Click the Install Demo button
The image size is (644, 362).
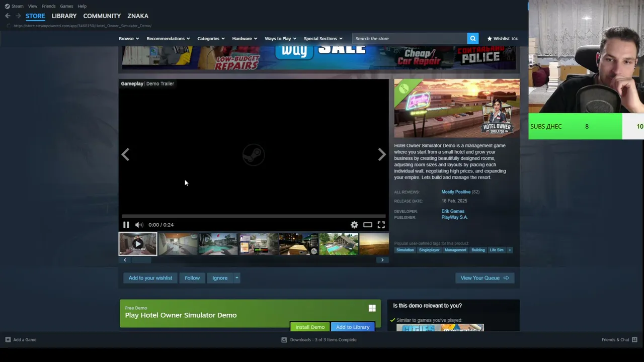point(310,327)
